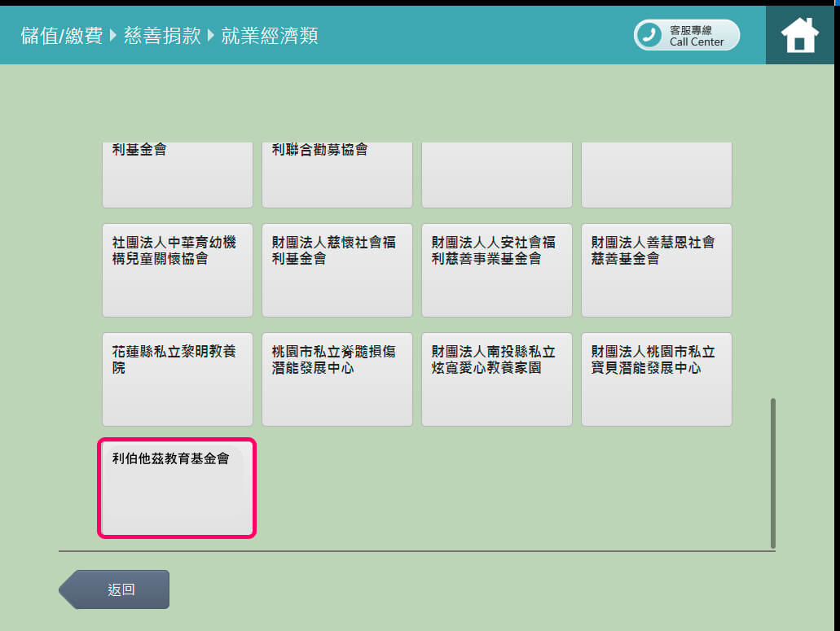This screenshot has height=631, width=840.
Task: Tap the Call Center phone icon
Action: click(x=649, y=35)
